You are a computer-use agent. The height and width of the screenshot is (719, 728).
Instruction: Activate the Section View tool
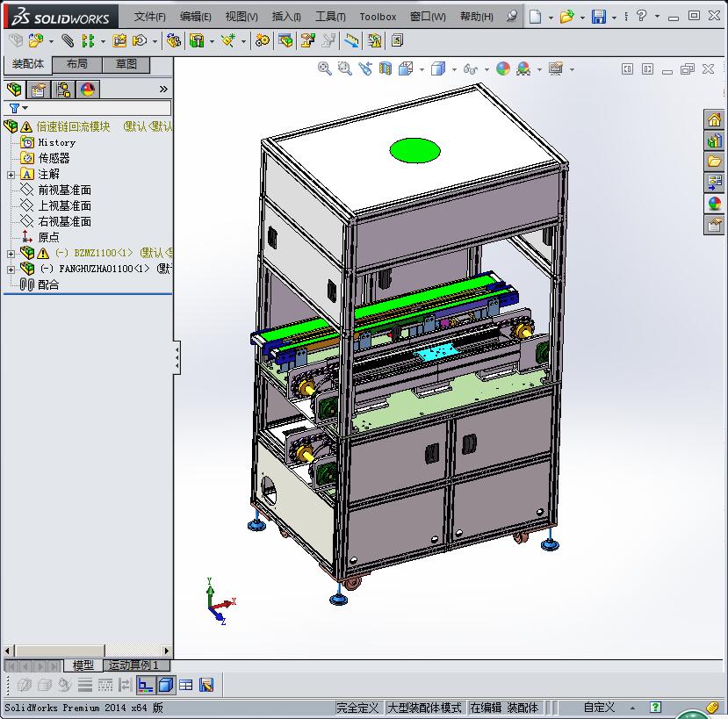tap(386, 68)
